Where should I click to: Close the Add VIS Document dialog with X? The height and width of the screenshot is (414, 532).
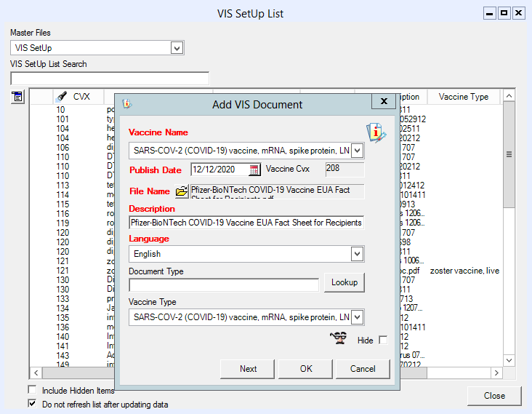click(x=384, y=101)
